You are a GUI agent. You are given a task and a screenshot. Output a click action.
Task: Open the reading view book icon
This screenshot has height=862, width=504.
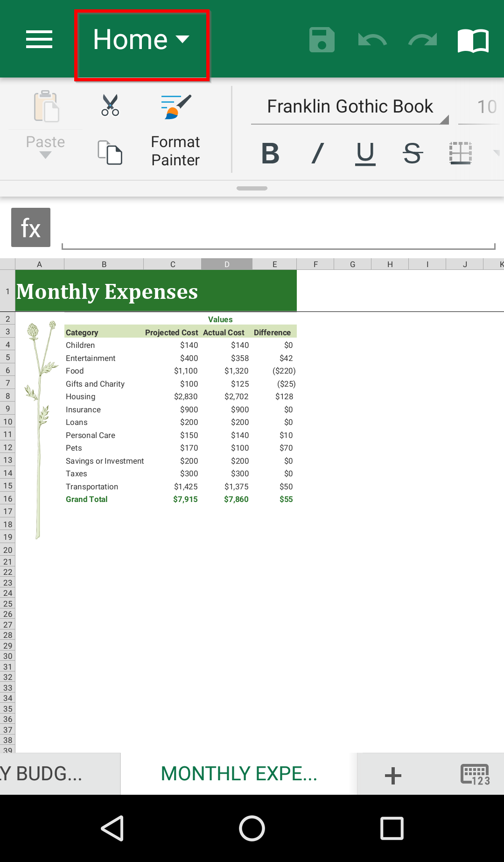tap(473, 41)
